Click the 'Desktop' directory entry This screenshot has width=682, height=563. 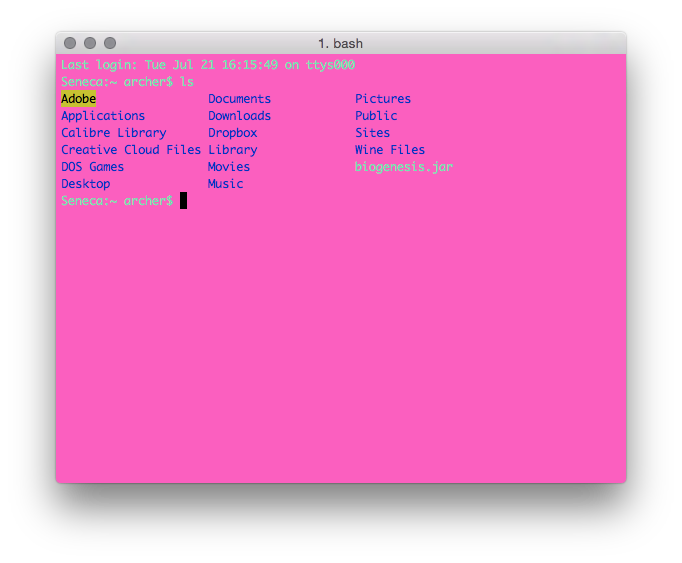[86, 184]
